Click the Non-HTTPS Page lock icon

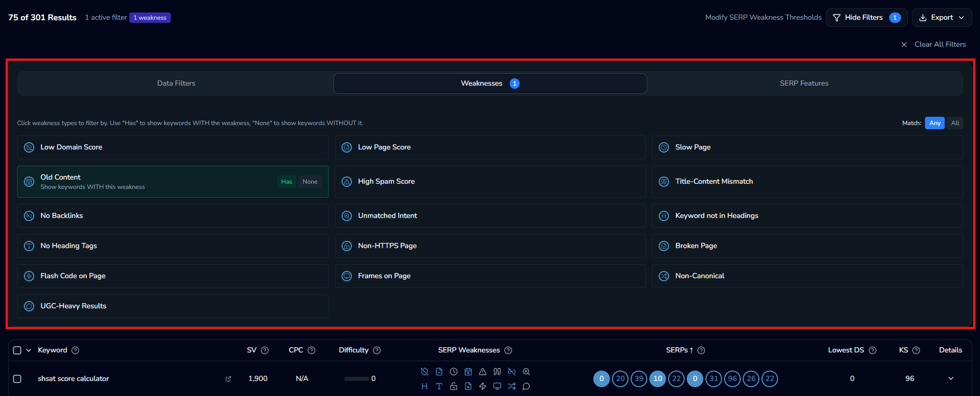click(347, 246)
